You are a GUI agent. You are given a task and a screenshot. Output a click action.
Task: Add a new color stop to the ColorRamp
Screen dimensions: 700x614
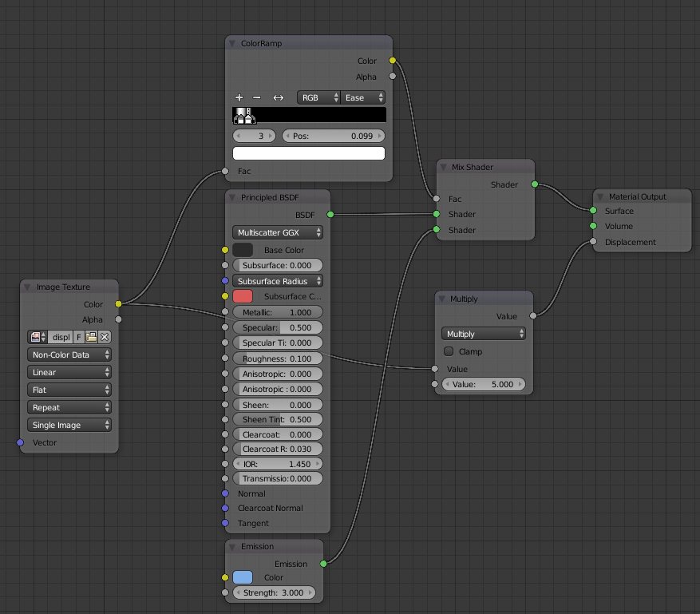239,97
